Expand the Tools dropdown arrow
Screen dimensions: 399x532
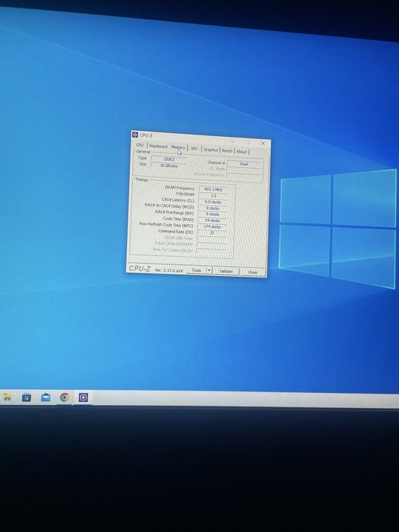pyautogui.click(x=209, y=271)
